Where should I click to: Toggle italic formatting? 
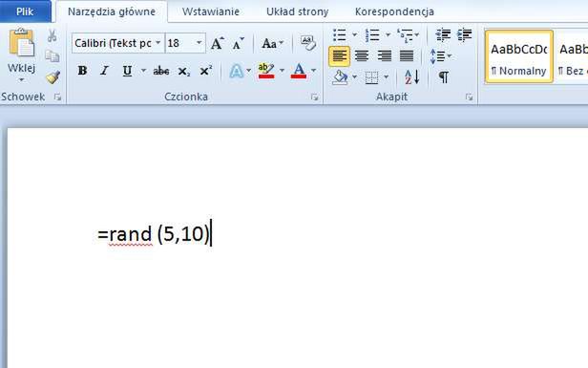point(105,70)
